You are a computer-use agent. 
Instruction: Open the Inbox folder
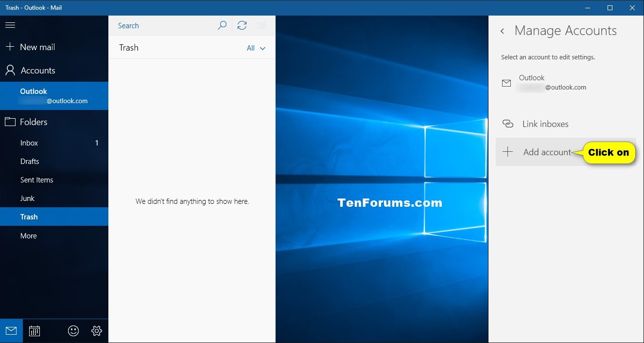point(54,143)
